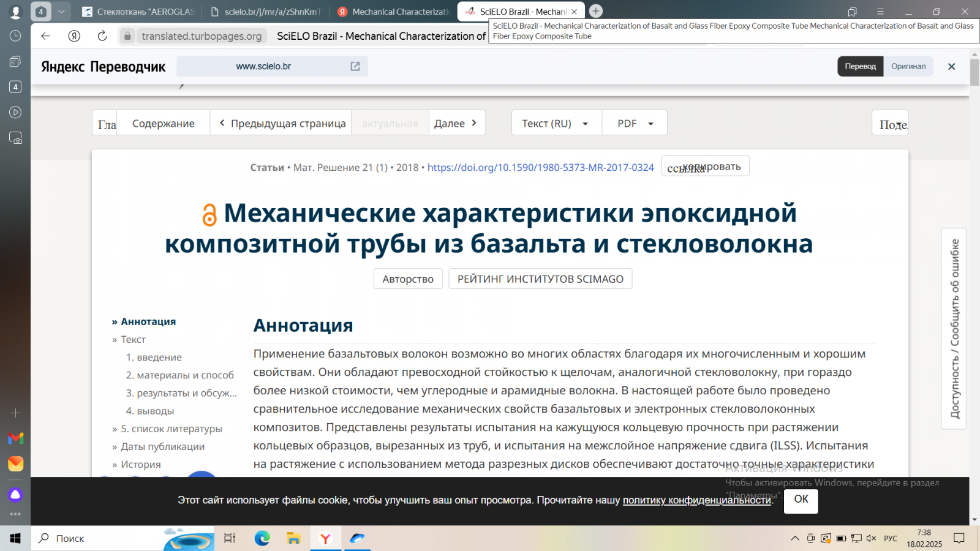Jump to История section
This screenshot has width=980, height=551.
pos(141,464)
